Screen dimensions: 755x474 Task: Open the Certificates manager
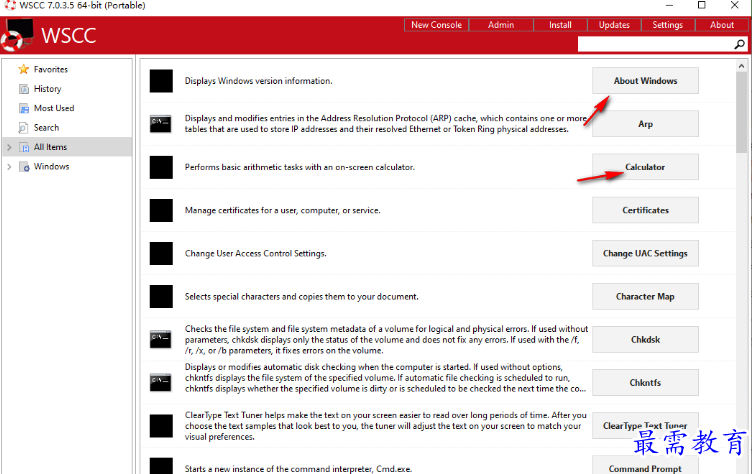[x=645, y=211]
